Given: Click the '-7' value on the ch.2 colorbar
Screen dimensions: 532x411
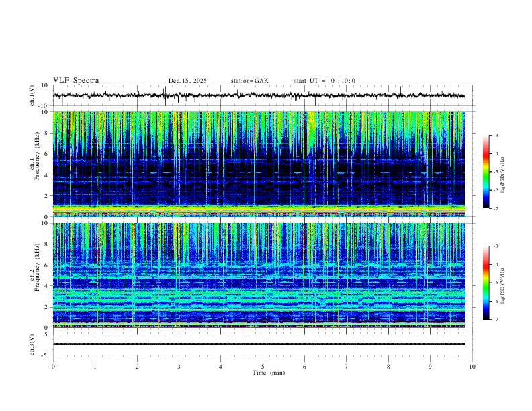Looking at the screenshot, I should point(495,320).
